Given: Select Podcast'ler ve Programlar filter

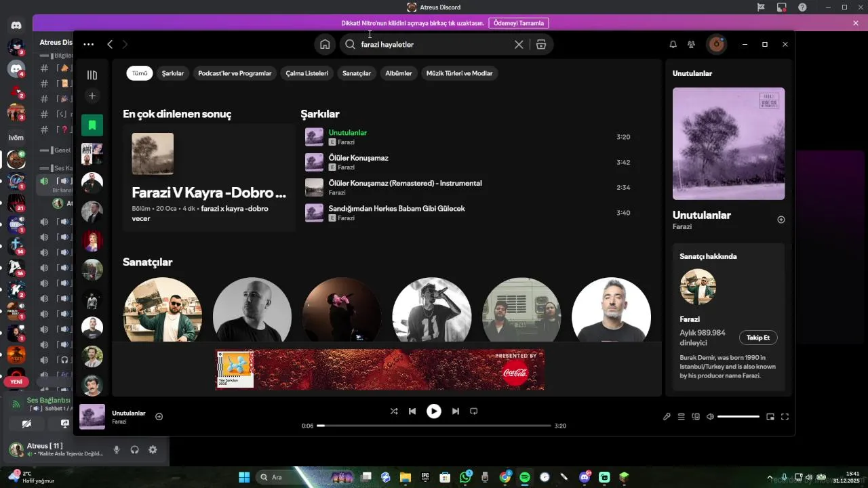Looking at the screenshot, I should [x=235, y=73].
